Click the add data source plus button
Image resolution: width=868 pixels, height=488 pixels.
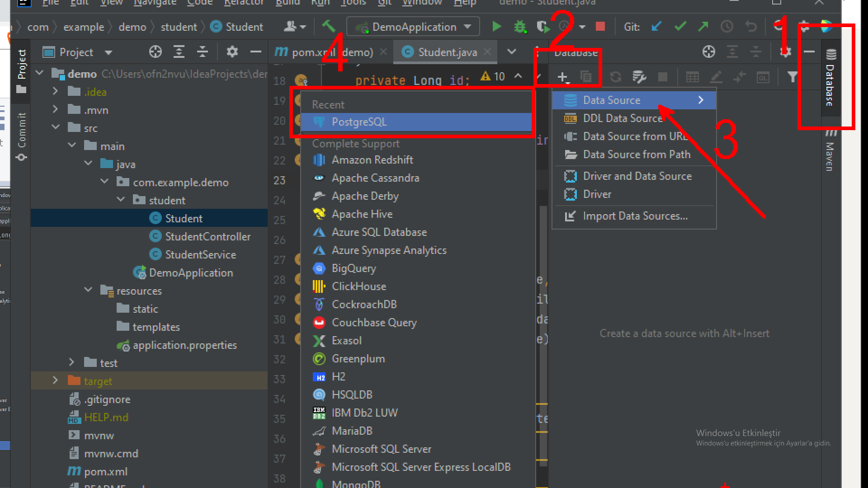tap(562, 77)
